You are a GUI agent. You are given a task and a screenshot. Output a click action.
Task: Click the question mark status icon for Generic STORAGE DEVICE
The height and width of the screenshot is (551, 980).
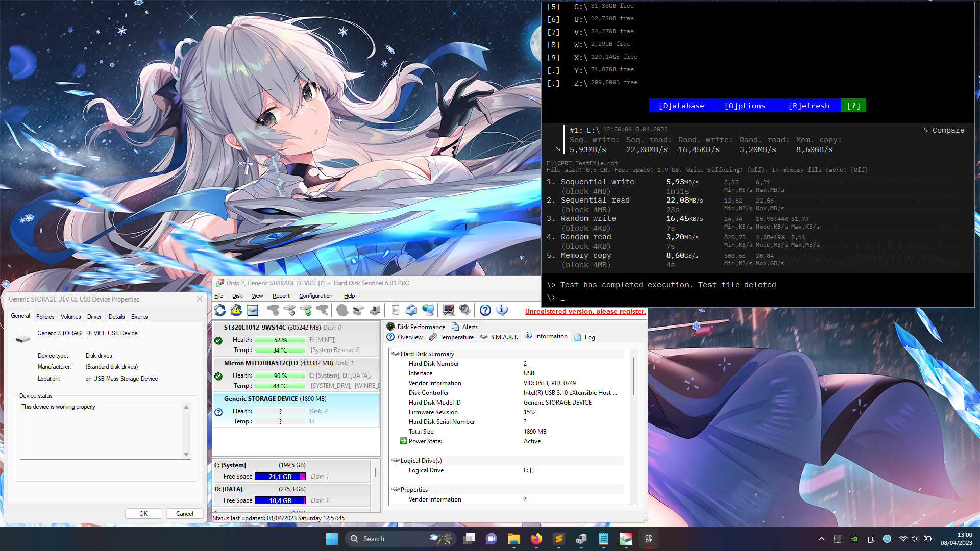pos(218,412)
